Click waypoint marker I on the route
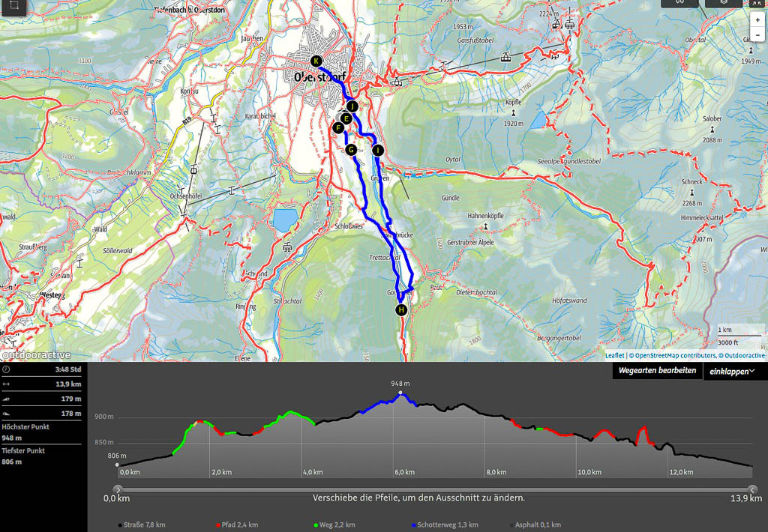 click(x=378, y=151)
